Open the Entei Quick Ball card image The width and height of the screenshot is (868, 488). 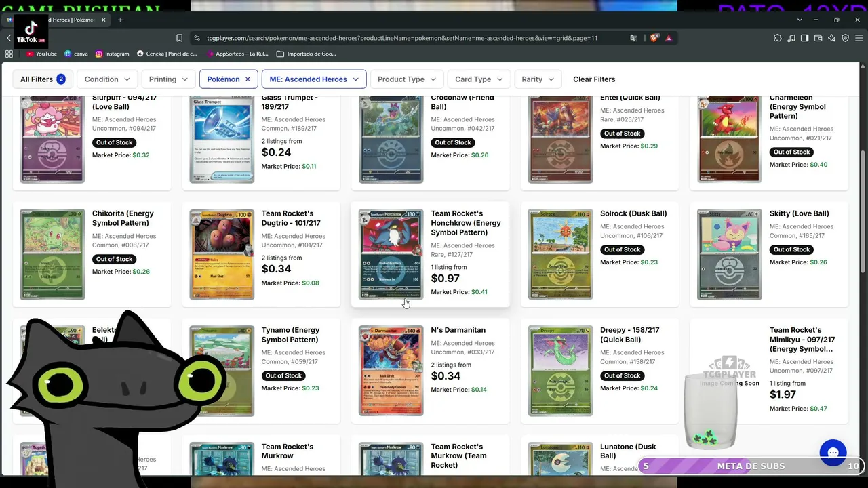point(561,139)
